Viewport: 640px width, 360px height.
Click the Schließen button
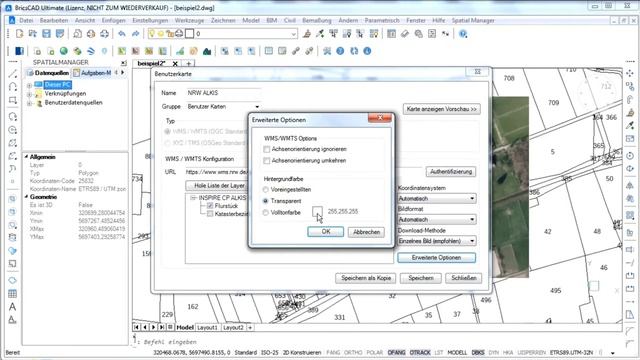[464, 278]
